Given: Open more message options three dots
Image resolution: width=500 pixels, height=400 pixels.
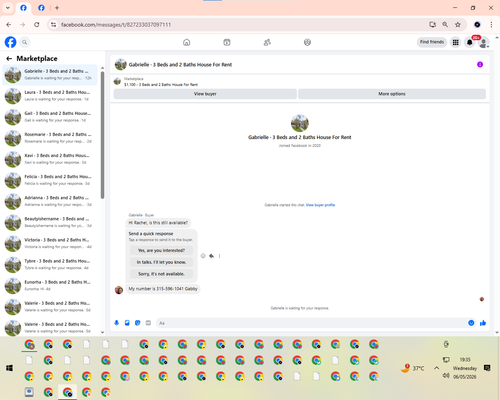Looking at the screenshot, I should pyautogui.click(x=219, y=256).
